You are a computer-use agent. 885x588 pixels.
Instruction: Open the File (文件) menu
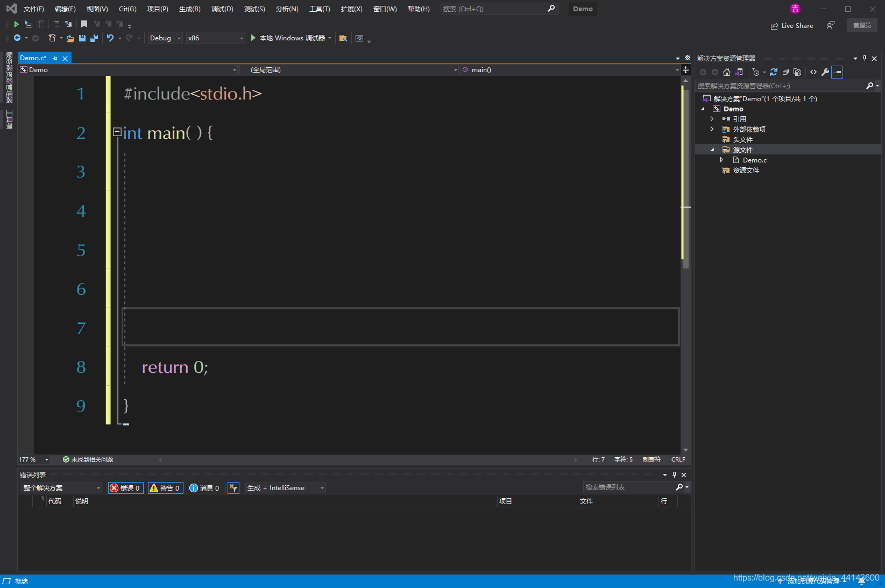click(34, 9)
